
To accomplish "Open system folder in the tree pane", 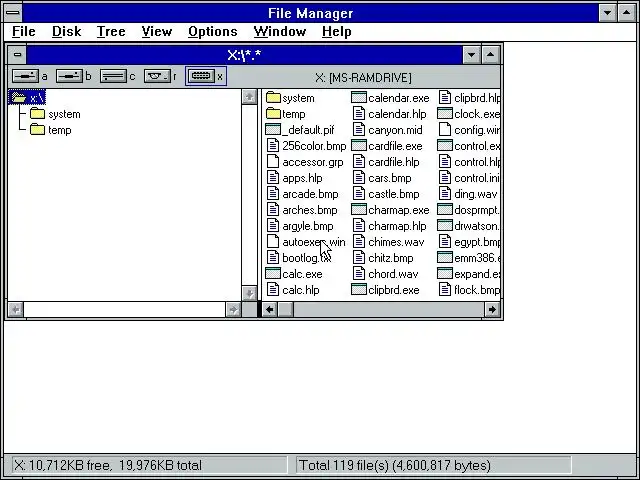I will click(55, 114).
